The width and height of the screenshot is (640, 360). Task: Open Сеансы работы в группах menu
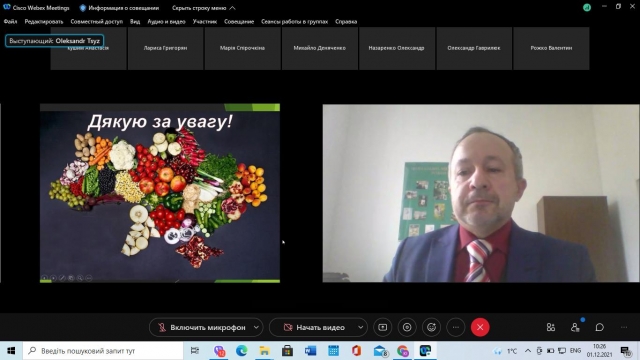point(294,22)
